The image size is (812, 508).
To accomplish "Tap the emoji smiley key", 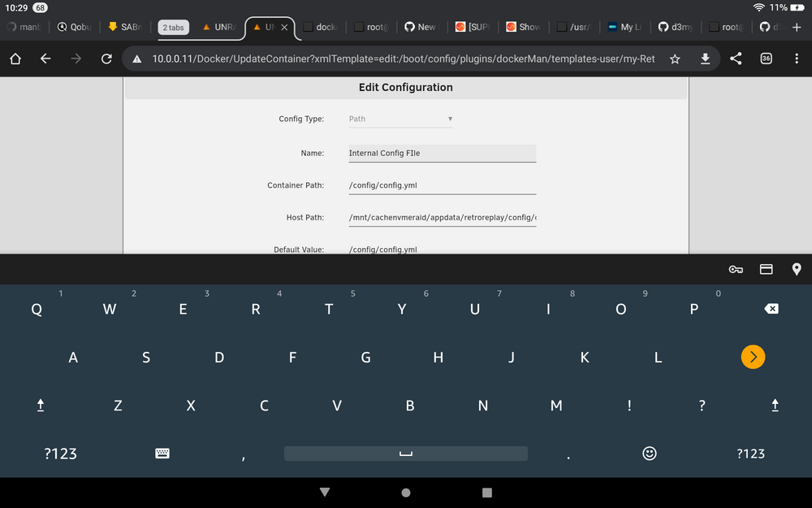I will [650, 454].
